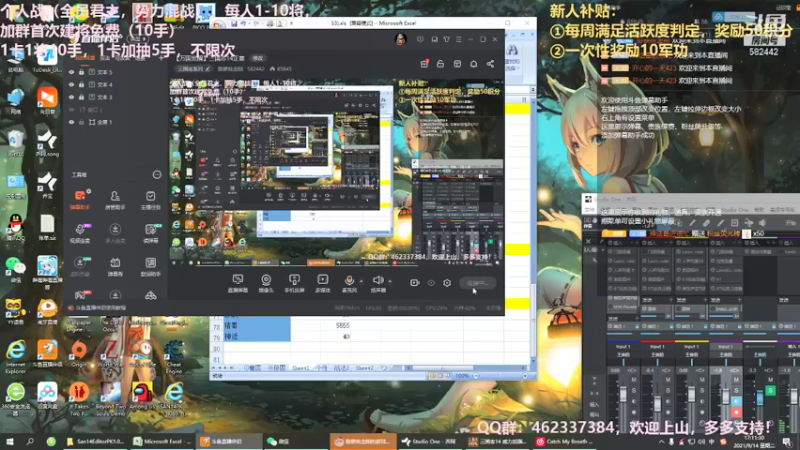The image size is (800, 450).
Task: Adjust the Excel zoom slider
Action: 501,376
